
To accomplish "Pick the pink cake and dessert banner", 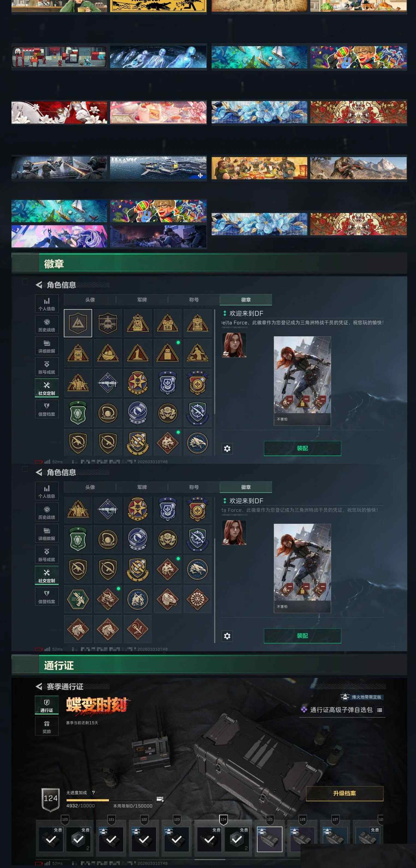I will (x=158, y=112).
